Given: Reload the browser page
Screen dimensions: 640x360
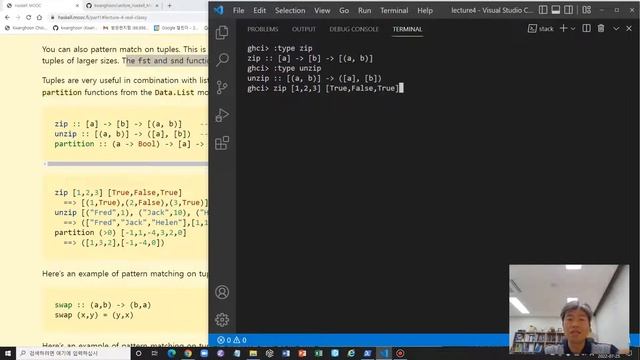Looking at the screenshot, I should [x=28, y=18].
